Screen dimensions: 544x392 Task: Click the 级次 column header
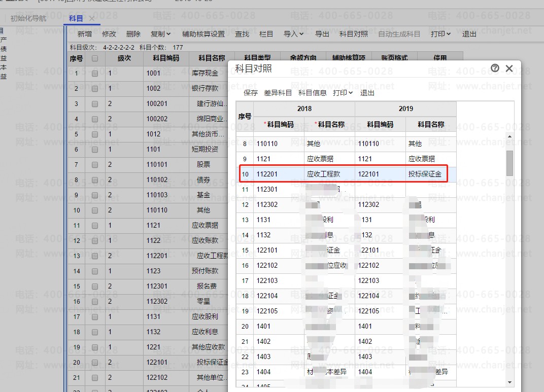point(124,58)
